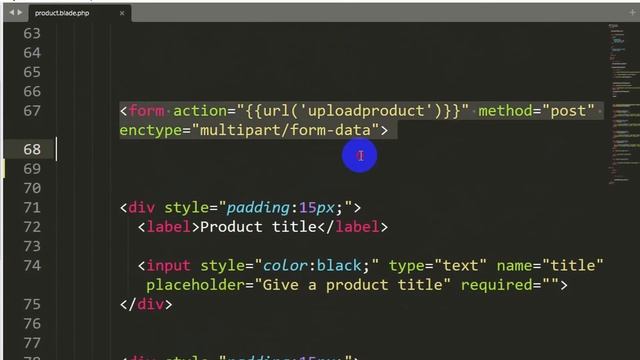
Task: Click the 'method' attribute of form
Action: 505,111
